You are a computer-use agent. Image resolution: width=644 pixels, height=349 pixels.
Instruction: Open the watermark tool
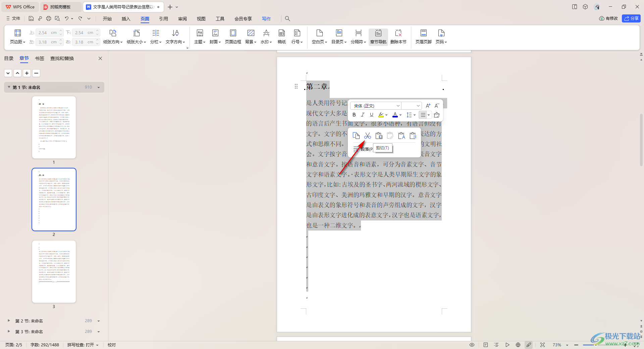[x=266, y=37]
